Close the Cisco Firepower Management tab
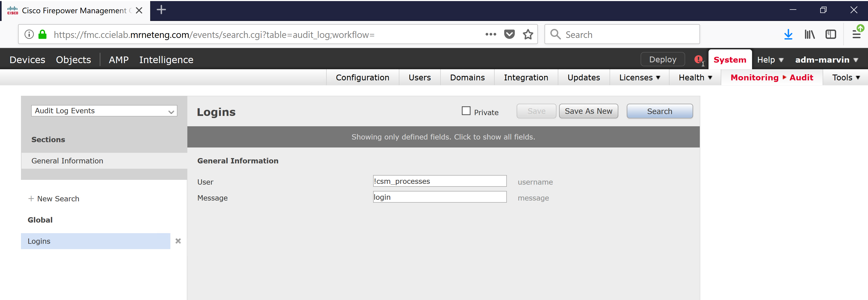The height and width of the screenshot is (300, 868). (139, 10)
